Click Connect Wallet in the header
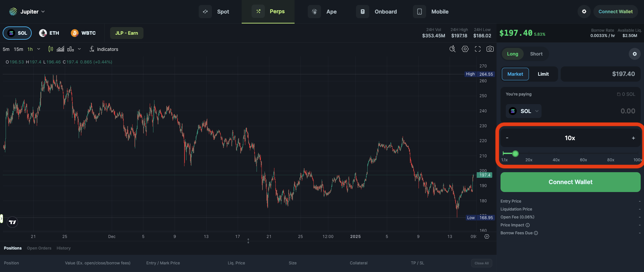The image size is (644, 272). [x=616, y=12]
